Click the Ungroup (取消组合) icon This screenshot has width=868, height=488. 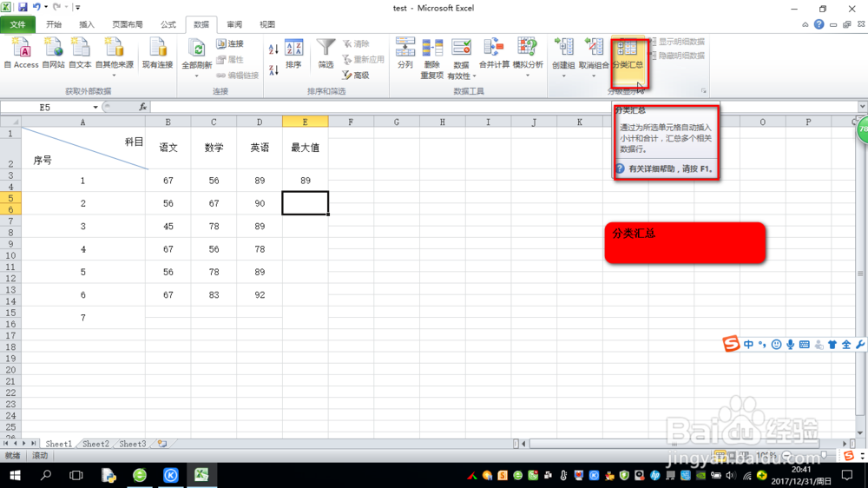(594, 48)
